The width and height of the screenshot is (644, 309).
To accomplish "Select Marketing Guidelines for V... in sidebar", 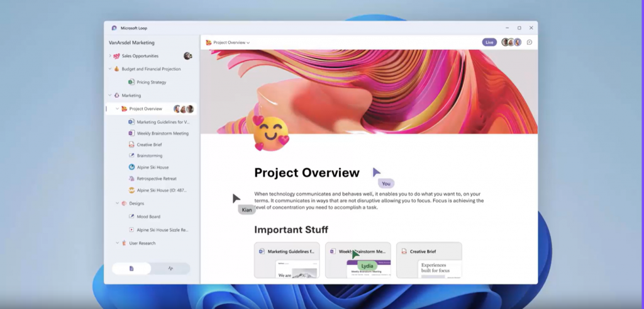I will click(163, 122).
